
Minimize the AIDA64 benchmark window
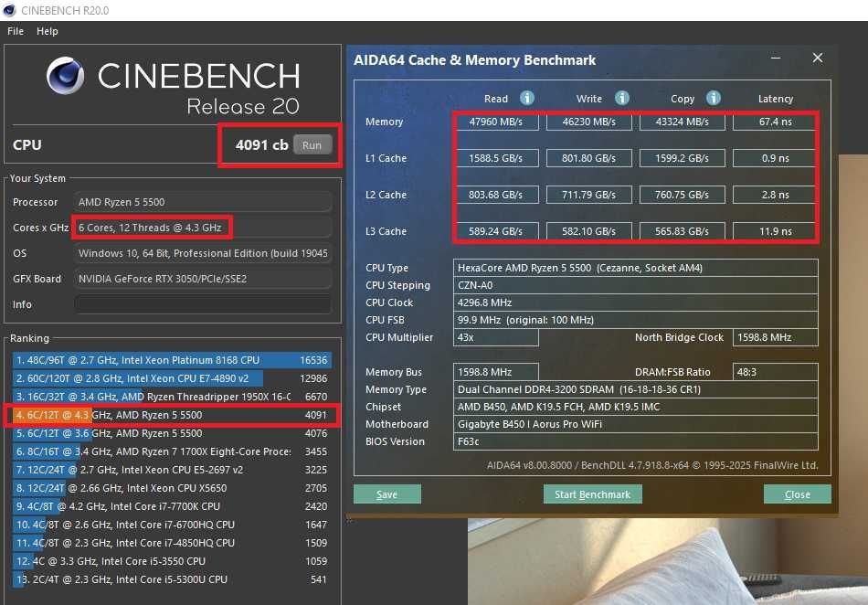point(776,58)
